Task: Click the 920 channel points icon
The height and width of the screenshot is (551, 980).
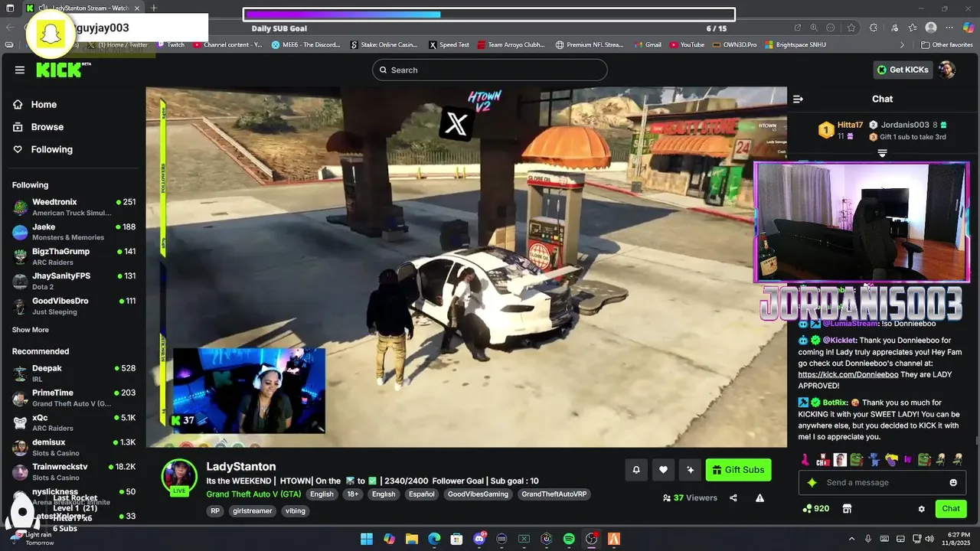Action: pyautogui.click(x=815, y=509)
